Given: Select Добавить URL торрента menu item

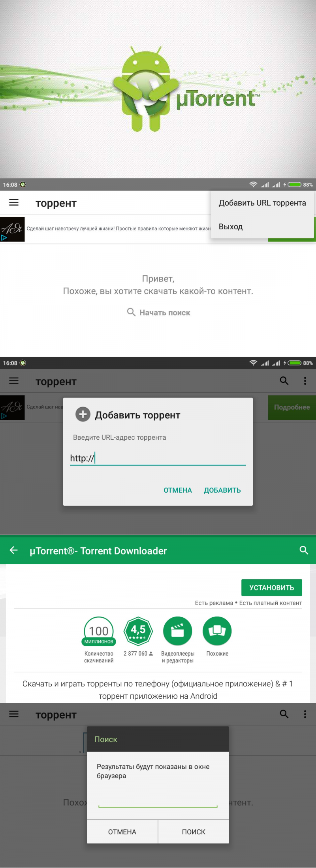Looking at the screenshot, I should (x=262, y=203).
